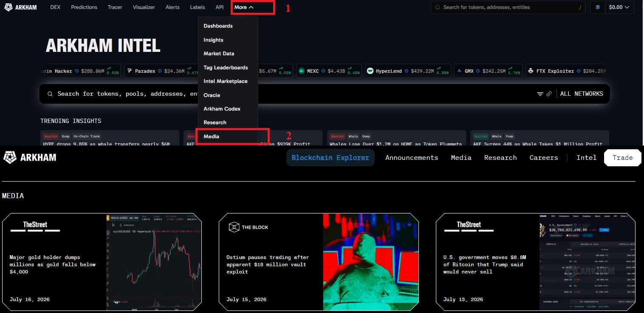The image size is (644, 313).
Task: Open Careers link in the lower header
Action: [x=544, y=158]
